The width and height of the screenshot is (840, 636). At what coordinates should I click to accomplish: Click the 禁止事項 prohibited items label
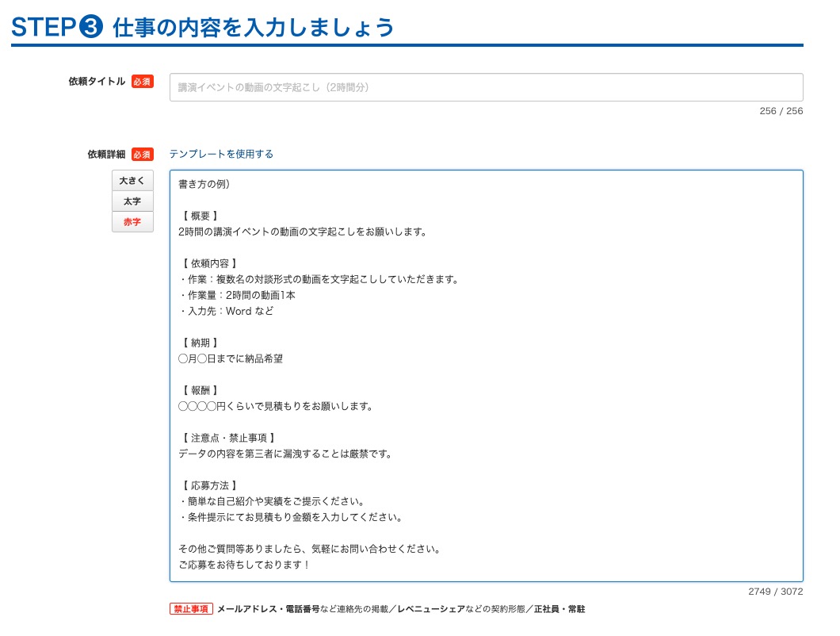(189, 609)
